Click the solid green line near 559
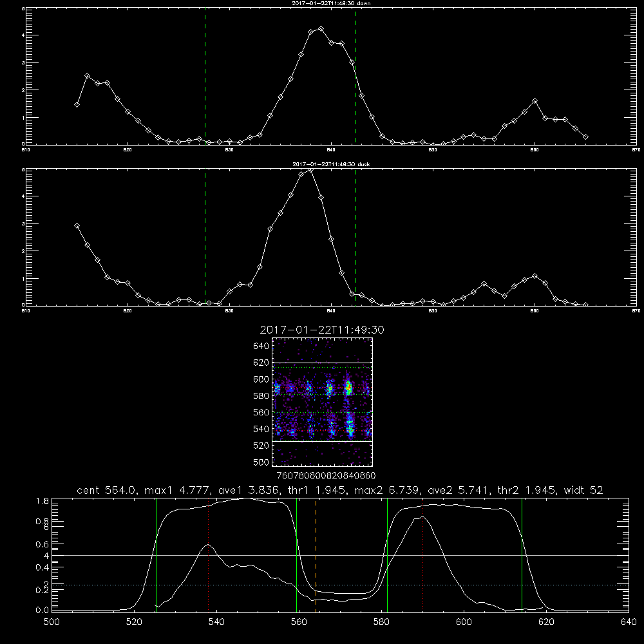Viewport: 644px width, 644px height. point(296,554)
